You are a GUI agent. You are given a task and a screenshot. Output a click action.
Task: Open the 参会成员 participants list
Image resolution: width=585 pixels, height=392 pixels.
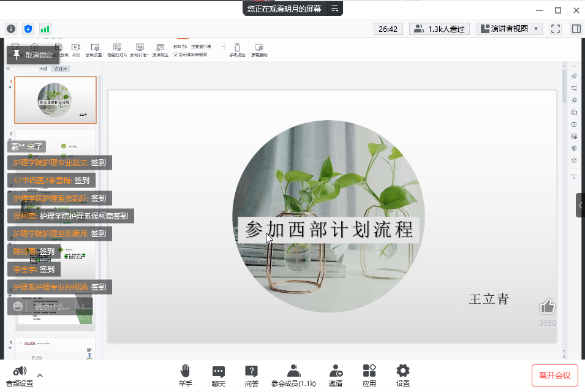tap(293, 371)
